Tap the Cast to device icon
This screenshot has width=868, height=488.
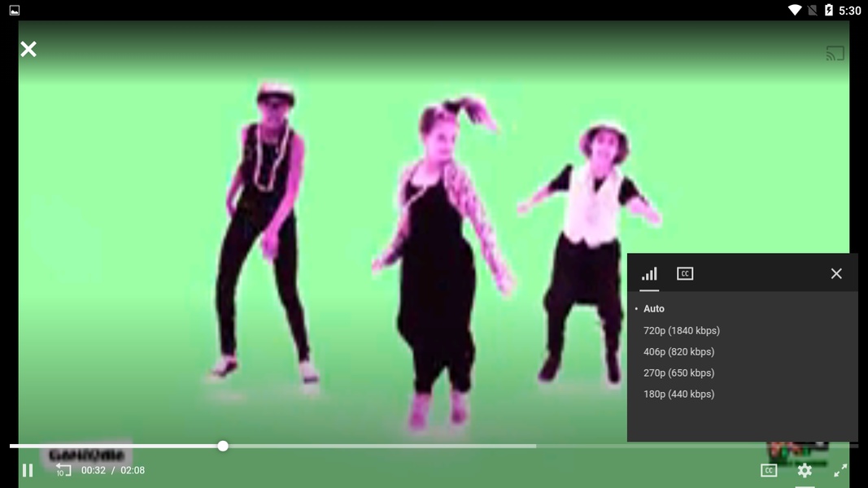(835, 53)
